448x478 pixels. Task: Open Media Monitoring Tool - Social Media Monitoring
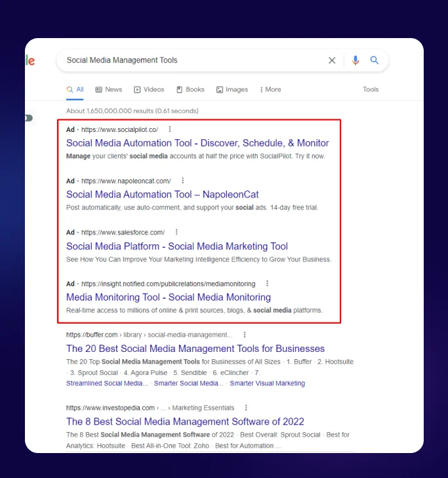click(x=169, y=297)
